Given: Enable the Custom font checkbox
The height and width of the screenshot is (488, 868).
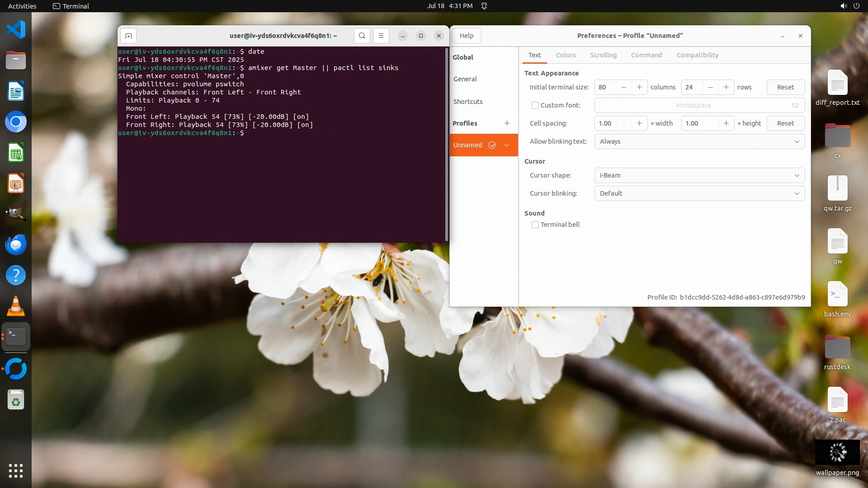Looking at the screenshot, I should click(535, 105).
